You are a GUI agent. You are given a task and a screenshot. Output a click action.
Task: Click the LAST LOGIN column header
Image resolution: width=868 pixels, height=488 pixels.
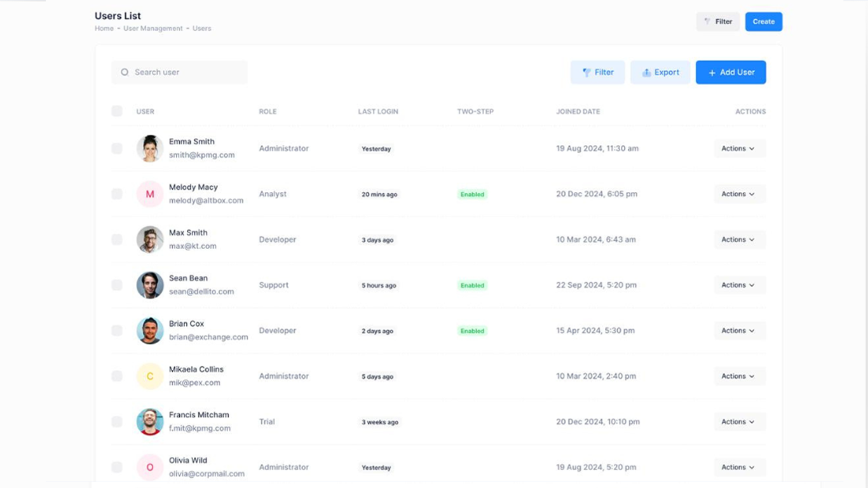(378, 111)
